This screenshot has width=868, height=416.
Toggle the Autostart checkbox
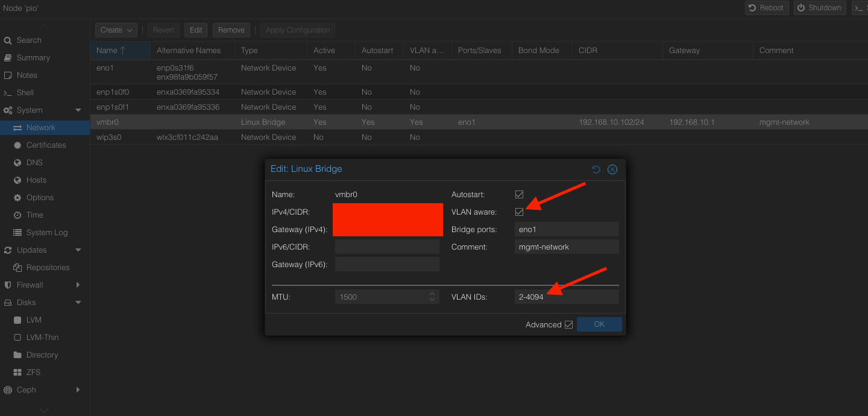519,195
